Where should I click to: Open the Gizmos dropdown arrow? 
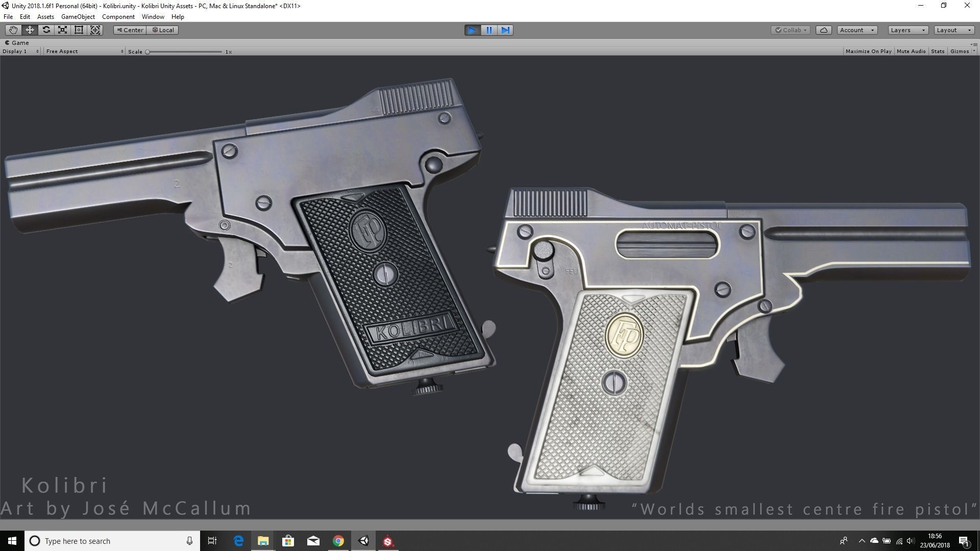[974, 52]
